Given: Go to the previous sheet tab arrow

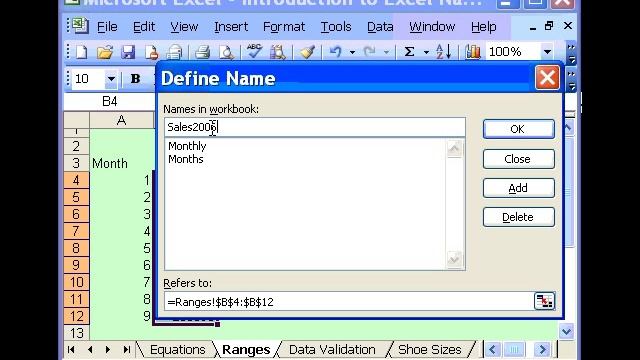Looking at the screenshot, I should click(90, 350).
